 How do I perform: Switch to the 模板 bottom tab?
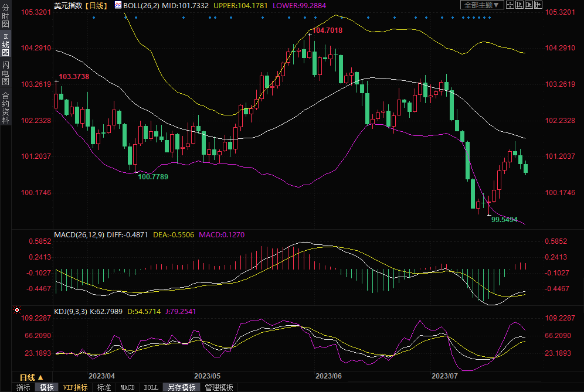[47, 387]
